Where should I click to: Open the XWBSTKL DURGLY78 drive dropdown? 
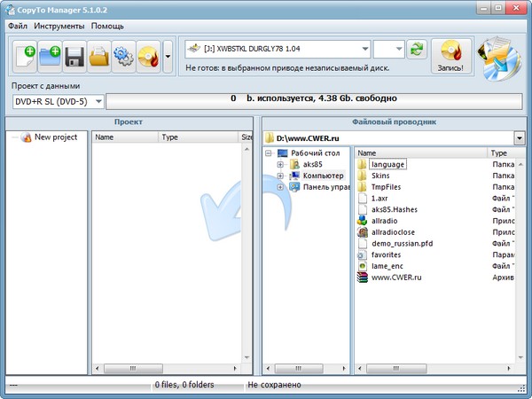point(364,49)
